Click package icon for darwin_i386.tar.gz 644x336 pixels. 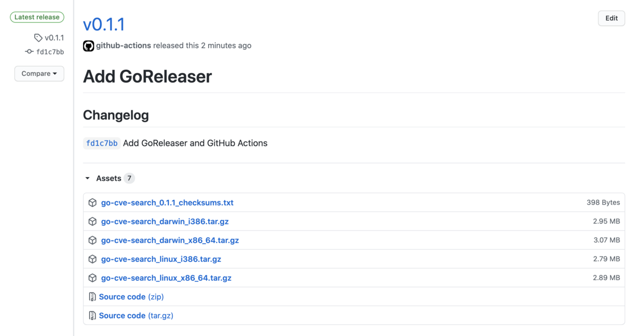pos(92,222)
